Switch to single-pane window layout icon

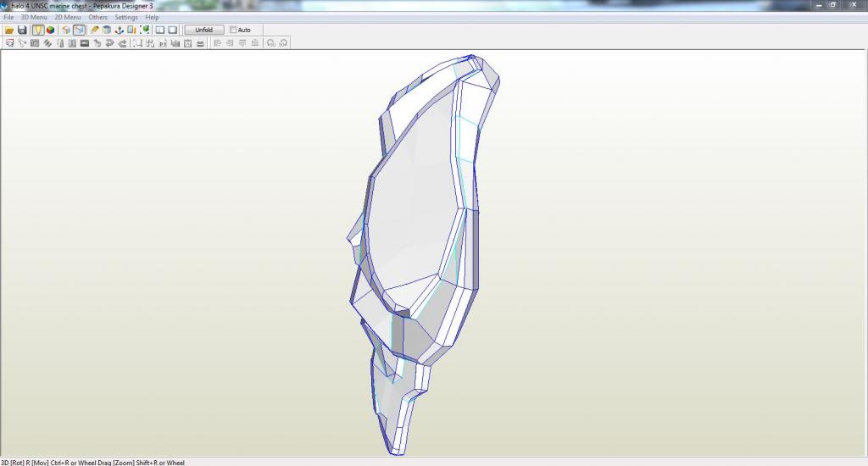pos(173,30)
